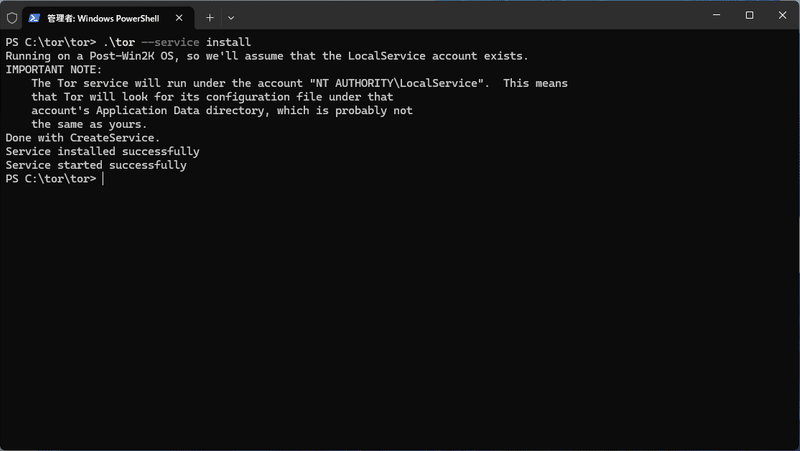
Task: Click the blinking cursor at the last prompt
Action: click(103, 179)
